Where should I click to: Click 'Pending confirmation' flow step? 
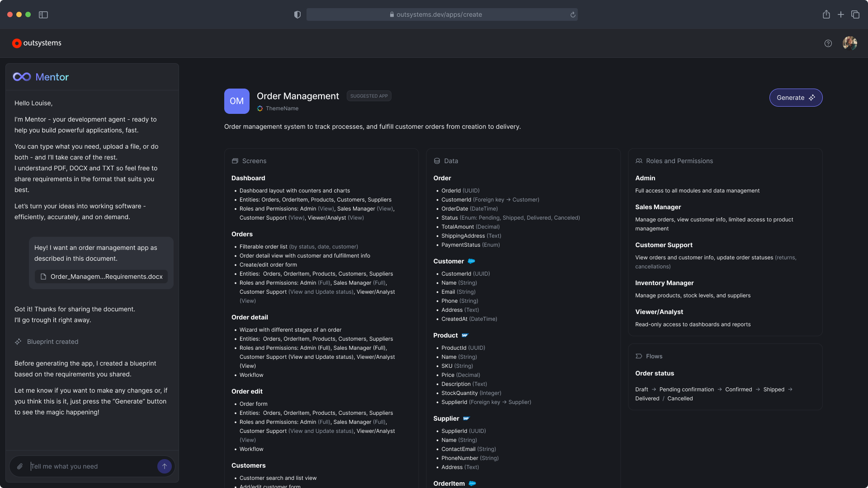687,389
